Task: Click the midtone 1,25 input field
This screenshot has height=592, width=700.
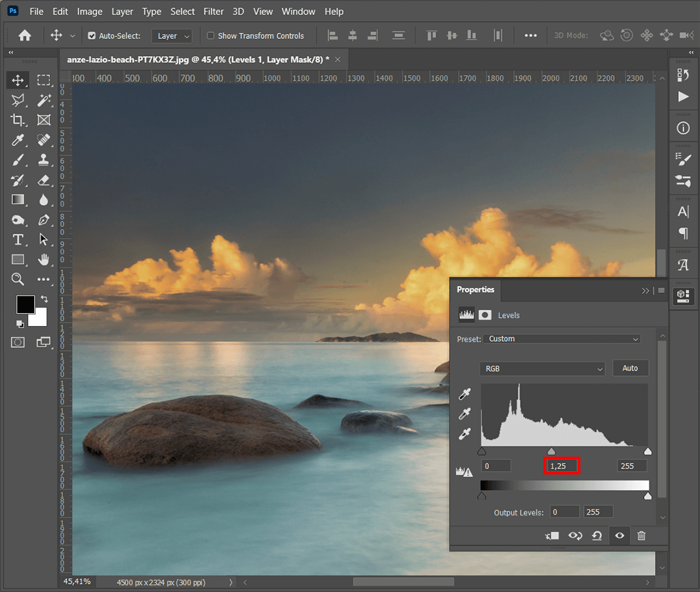Action: click(562, 466)
